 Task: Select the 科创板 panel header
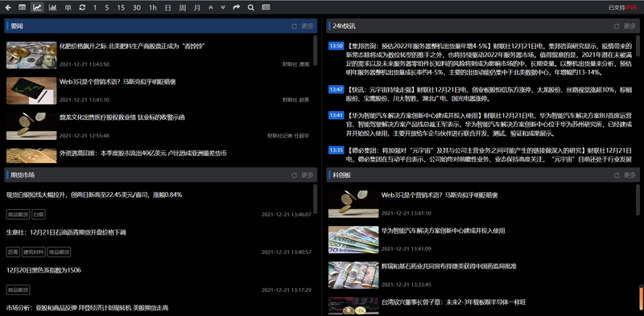pos(483,174)
